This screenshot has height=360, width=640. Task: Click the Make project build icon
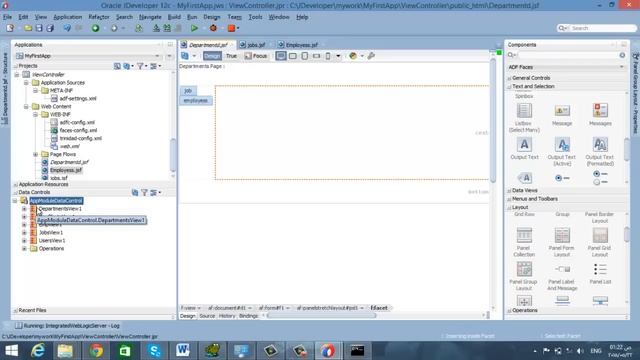click(156, 28)
